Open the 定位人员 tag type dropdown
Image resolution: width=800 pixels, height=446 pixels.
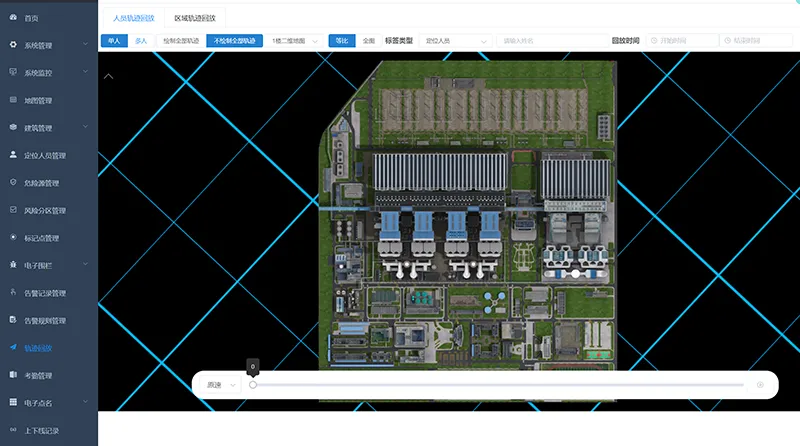tap(455, 40)
